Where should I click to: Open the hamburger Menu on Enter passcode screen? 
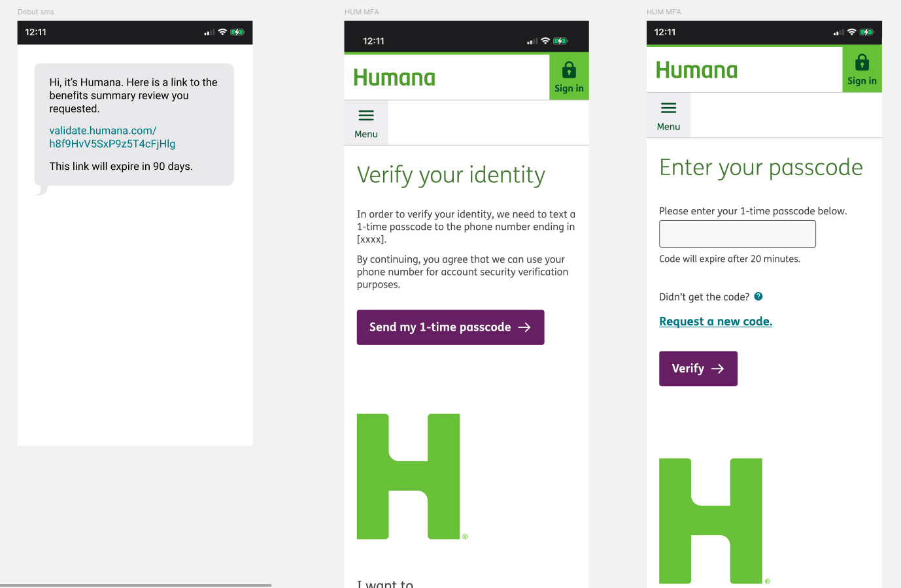click(x=668, y=116)
